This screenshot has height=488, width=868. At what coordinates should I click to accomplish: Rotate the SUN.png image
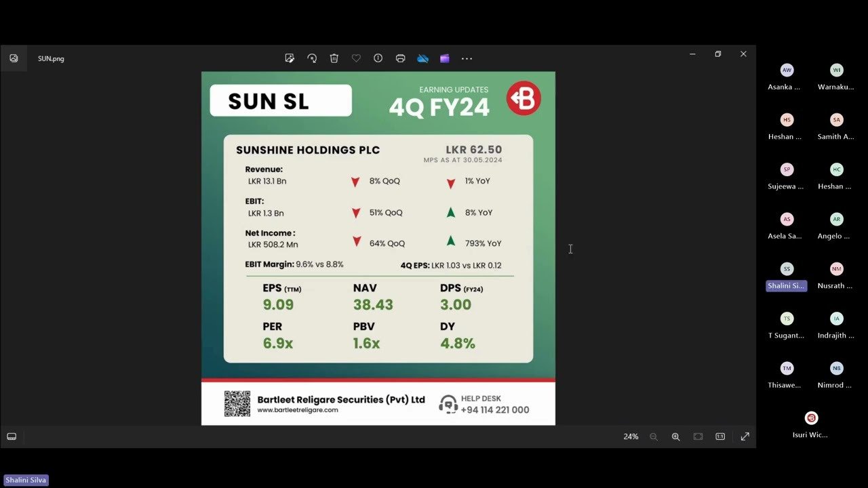click(312, 58)
